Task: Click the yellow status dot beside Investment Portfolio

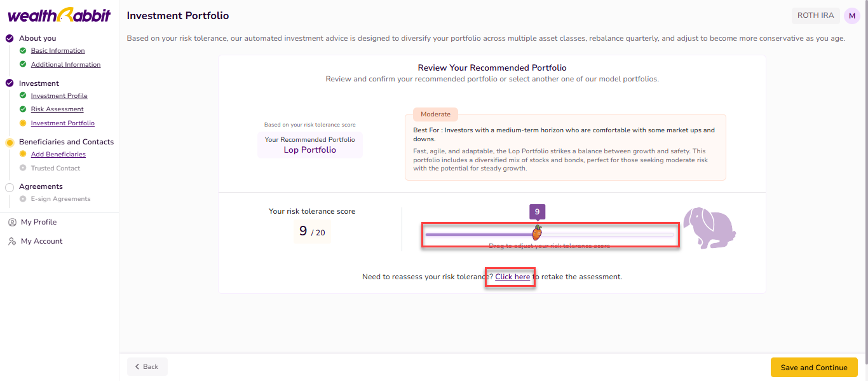Action: tap(23, 123)
